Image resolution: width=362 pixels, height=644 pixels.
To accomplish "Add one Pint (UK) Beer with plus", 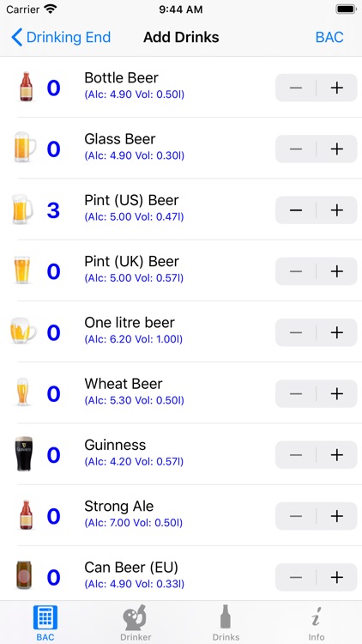I will coord(337,271).
